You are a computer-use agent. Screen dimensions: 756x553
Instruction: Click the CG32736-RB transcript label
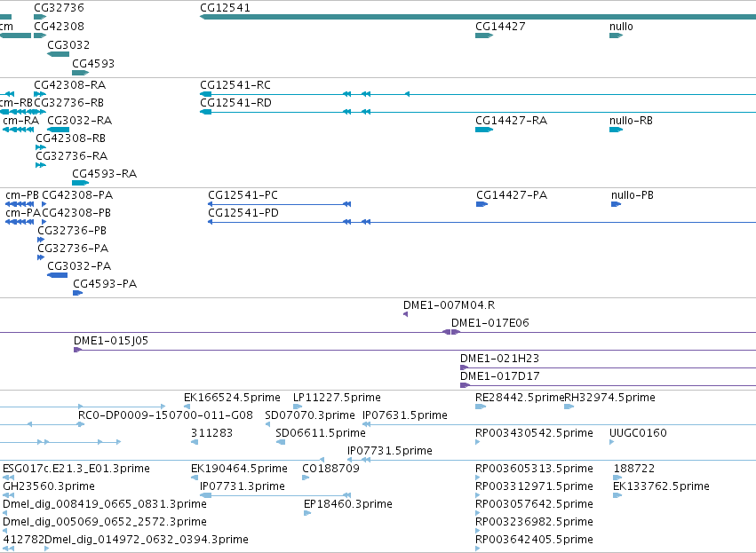click(x=69, y=103)
